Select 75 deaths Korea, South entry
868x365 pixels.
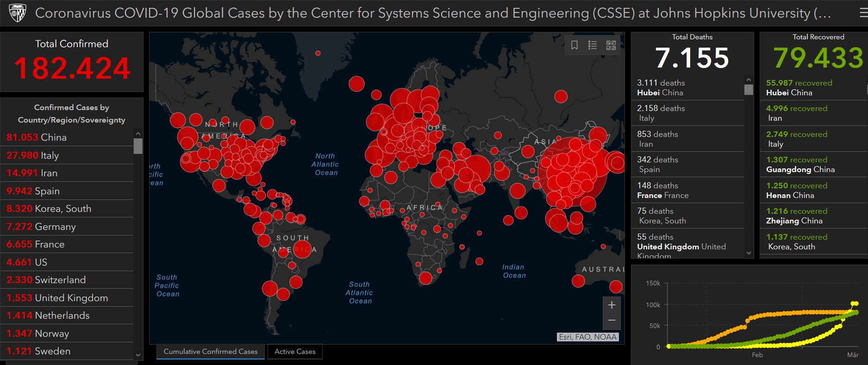688,216
